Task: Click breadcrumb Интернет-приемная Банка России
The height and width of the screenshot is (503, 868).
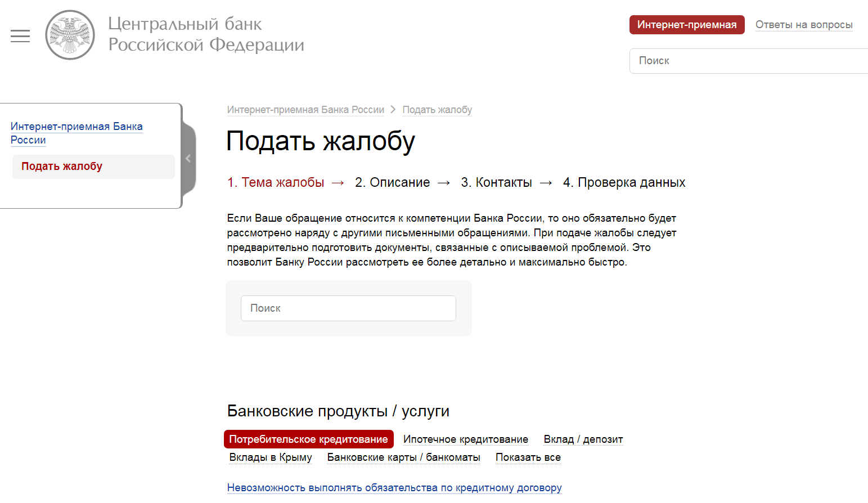Action: pos(305,110)
